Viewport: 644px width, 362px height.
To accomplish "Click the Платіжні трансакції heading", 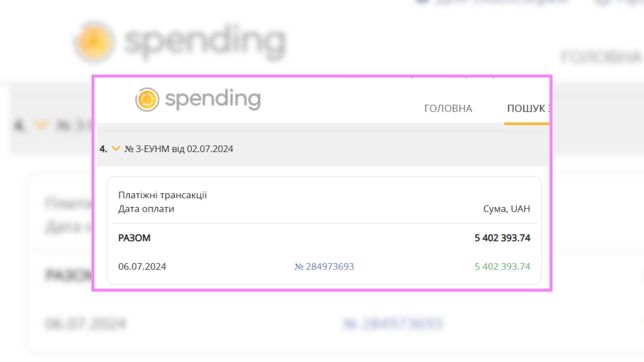I will [163, 195].
